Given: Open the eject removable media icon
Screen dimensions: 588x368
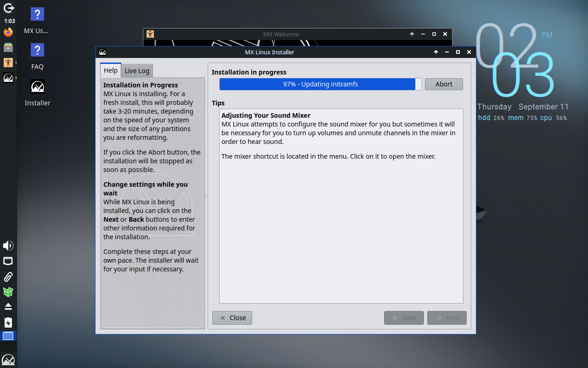Looking at the screenshot, I should [8, 306].
